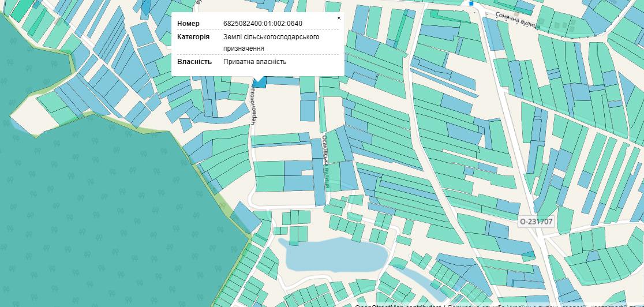Click the O-231707 road shield label

point(536,222)
